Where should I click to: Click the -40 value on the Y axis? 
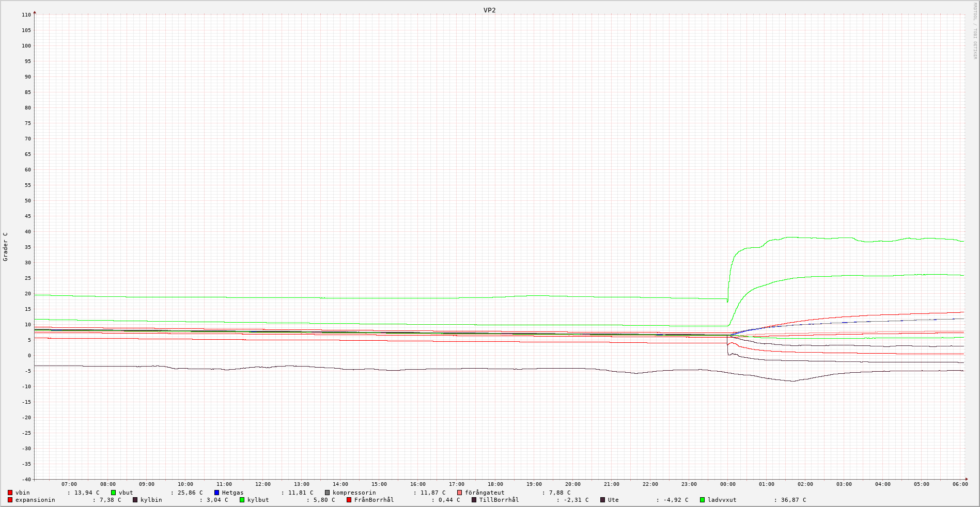(x=26, y=480)
